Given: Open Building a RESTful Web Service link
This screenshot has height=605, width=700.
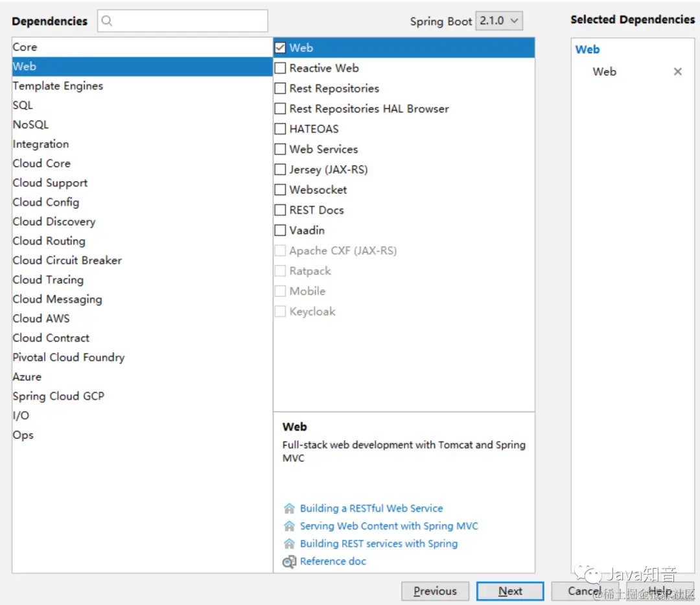Looking at the screenshot, I should click(x=371, y=508).
